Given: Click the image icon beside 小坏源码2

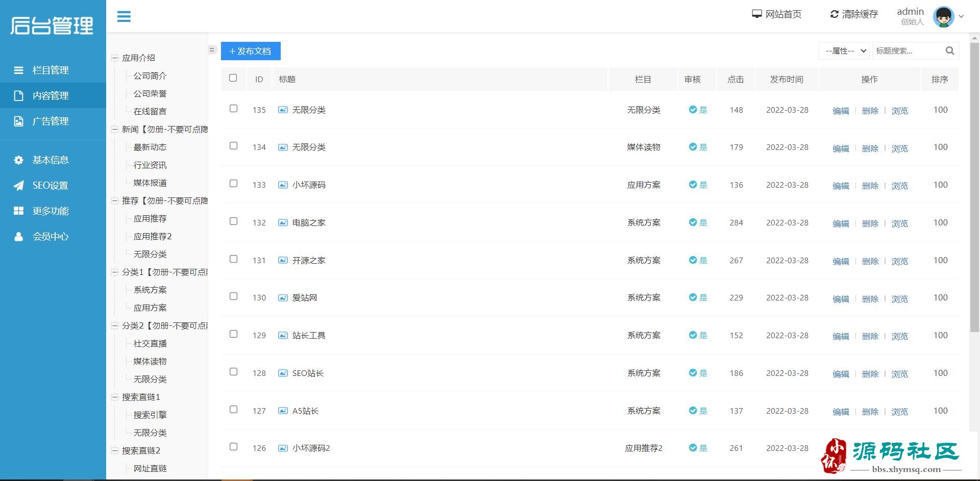Looking at the screenshot, I should click(x=283, y=448).
